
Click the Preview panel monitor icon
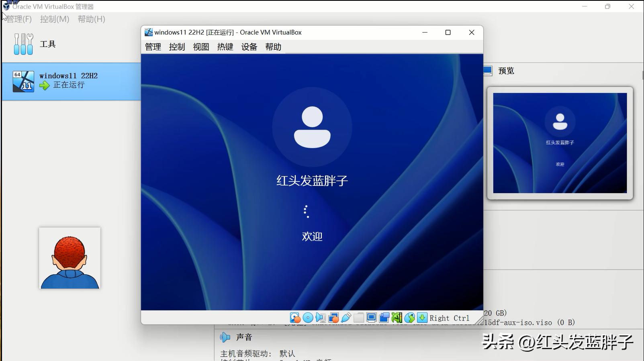[x=487, y=71]
